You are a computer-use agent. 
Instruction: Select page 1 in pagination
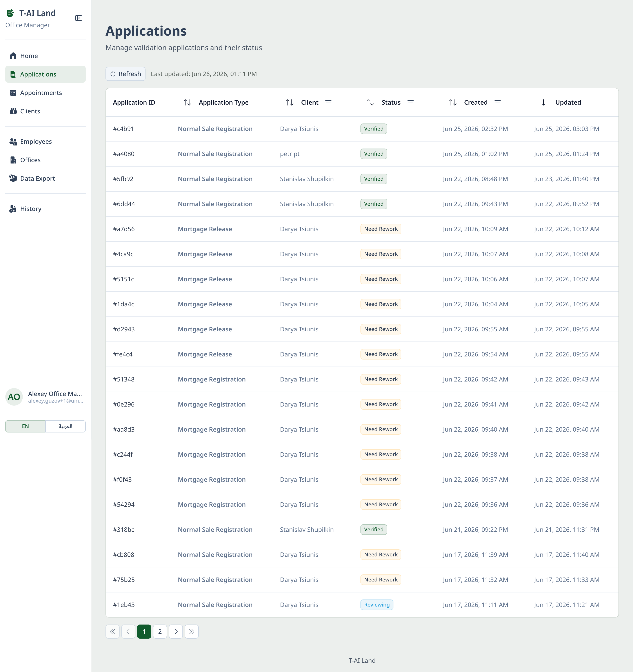coord(144,631)
